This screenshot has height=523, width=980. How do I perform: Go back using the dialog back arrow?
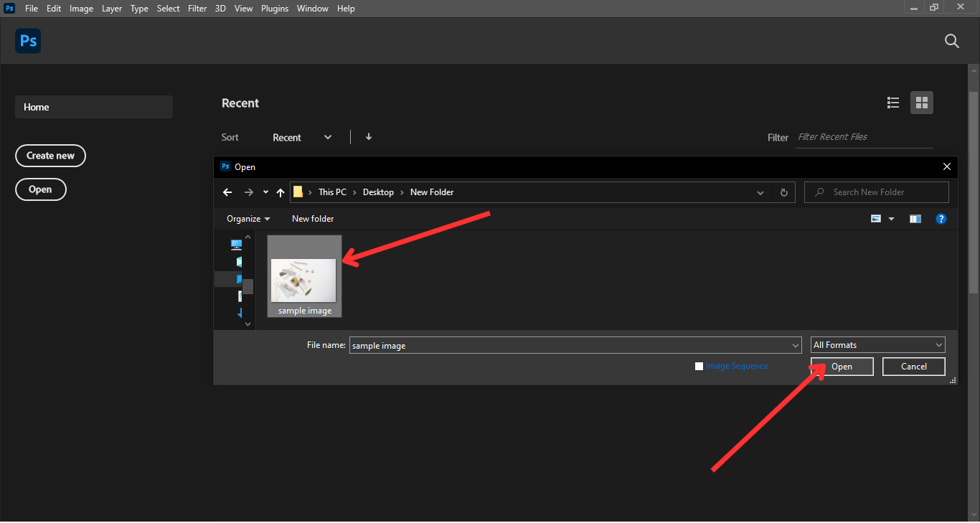click(x=227, y=192)
